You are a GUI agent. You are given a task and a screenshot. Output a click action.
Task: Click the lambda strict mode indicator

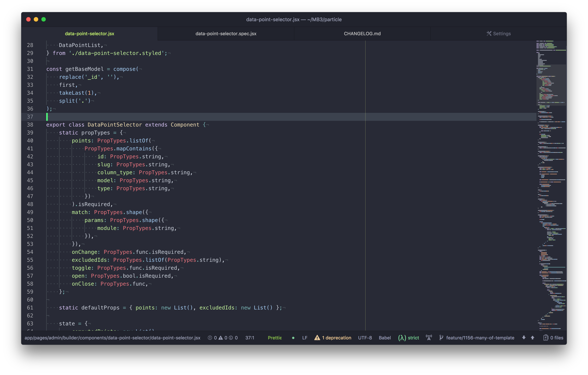408,338
